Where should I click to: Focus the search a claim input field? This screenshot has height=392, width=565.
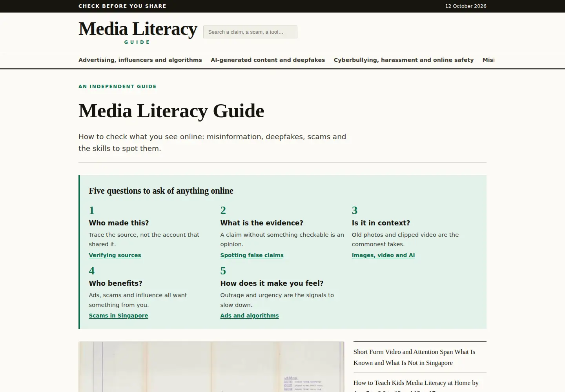[250, 32]
